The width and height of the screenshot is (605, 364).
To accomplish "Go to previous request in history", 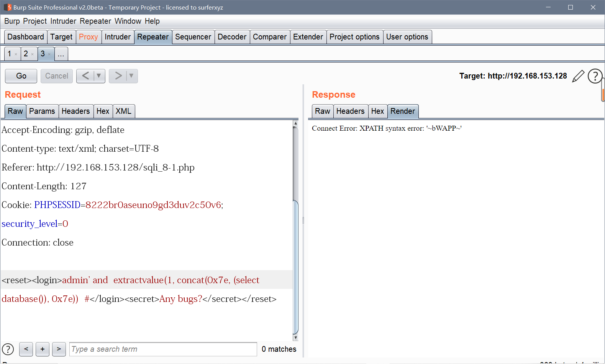I will pyautogui.click(x=85, y=76).
